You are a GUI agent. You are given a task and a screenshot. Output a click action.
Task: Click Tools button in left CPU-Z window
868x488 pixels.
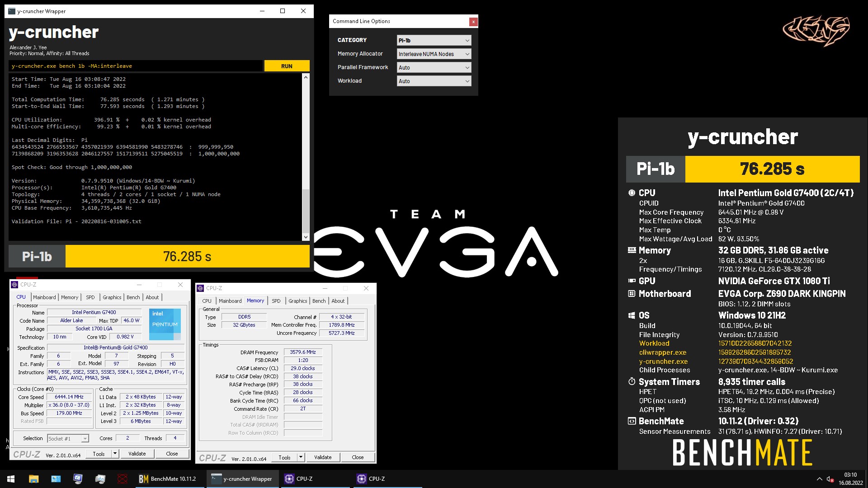[x=99, y=454]
